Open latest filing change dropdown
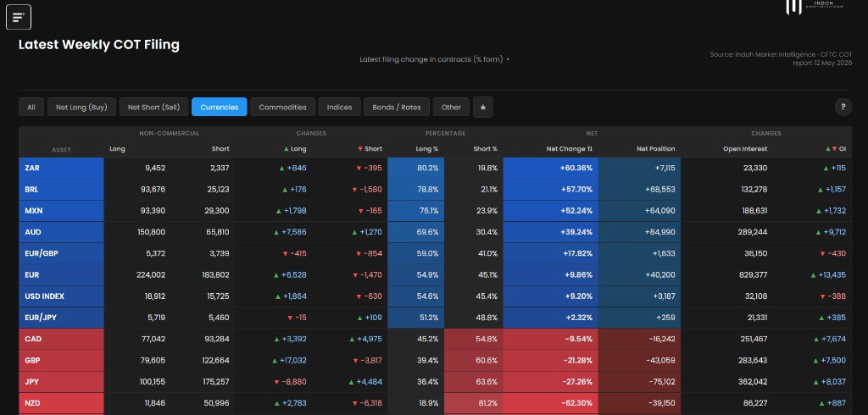The image size is (868, 415). [x=434, y=59]
